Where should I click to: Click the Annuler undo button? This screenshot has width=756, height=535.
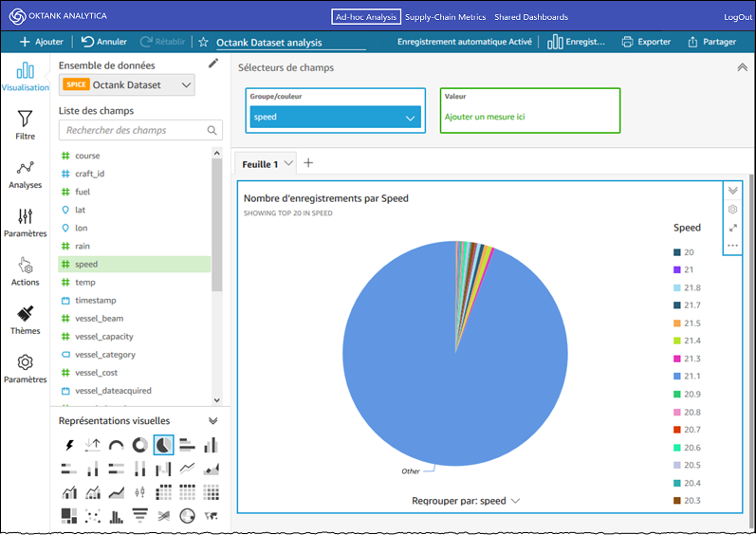[104, 42]
